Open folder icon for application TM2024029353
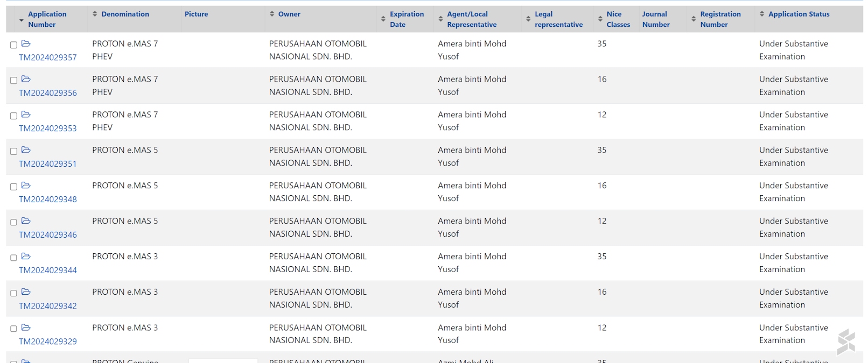 (26, 115)
